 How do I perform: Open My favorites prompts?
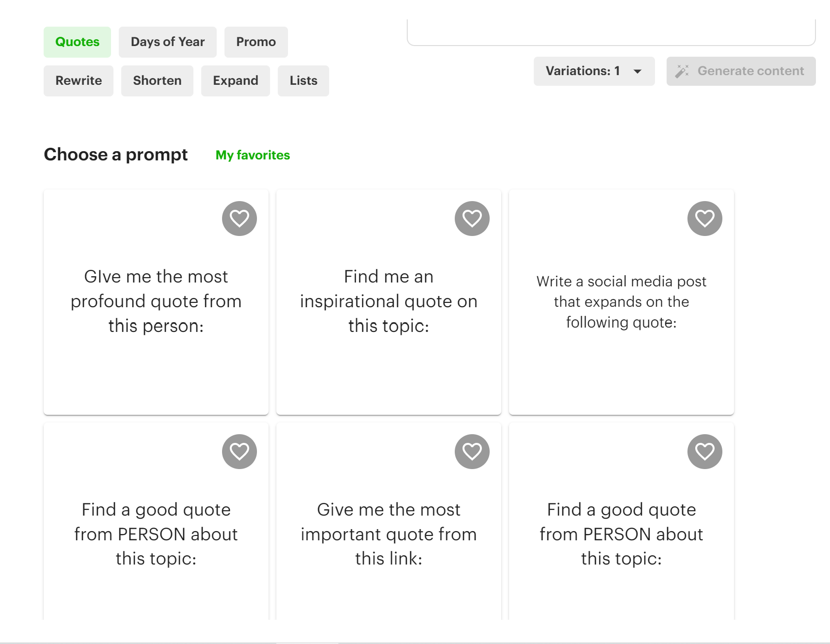(x=253, y=155)
